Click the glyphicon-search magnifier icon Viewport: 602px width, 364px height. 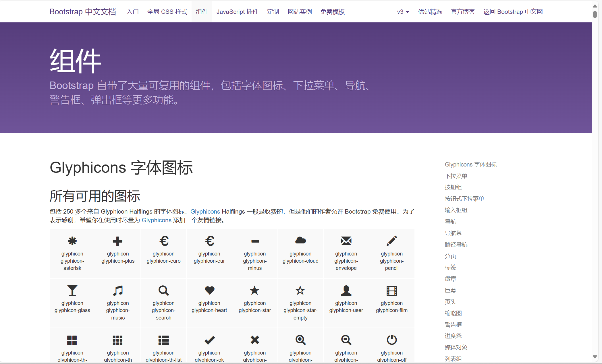(163, 291)
